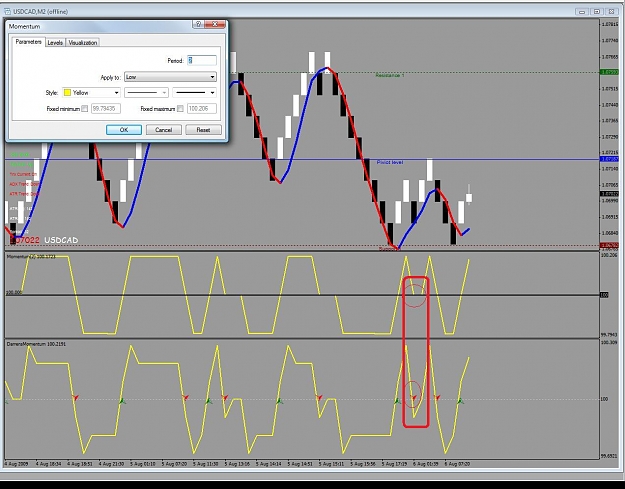Close the Momentum dialog with X

[x=215, y=24]
